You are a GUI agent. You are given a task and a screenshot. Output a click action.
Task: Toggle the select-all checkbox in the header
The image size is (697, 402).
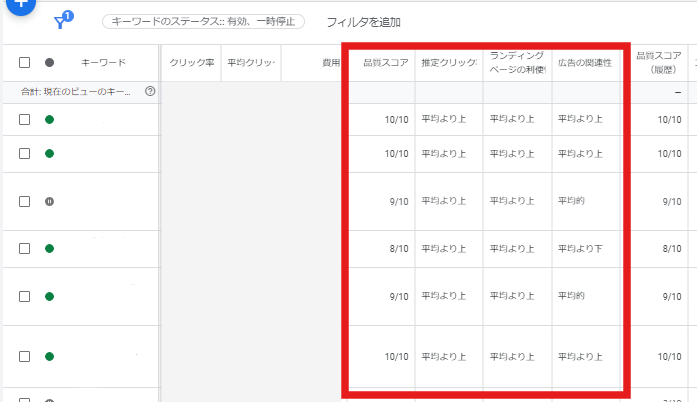click(x=24, y=63)
